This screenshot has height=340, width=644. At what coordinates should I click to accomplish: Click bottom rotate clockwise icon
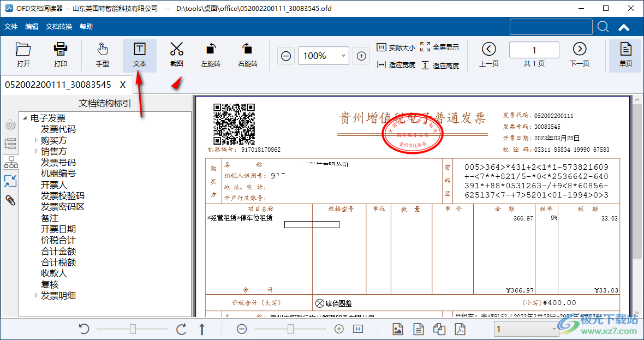click(182, 329)
